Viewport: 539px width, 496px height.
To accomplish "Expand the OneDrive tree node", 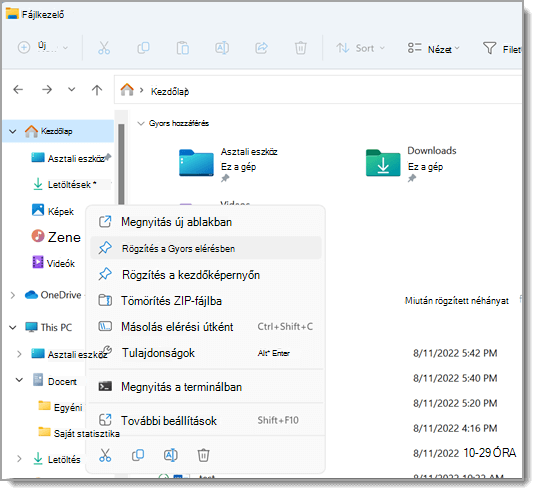I will point(13,295).
